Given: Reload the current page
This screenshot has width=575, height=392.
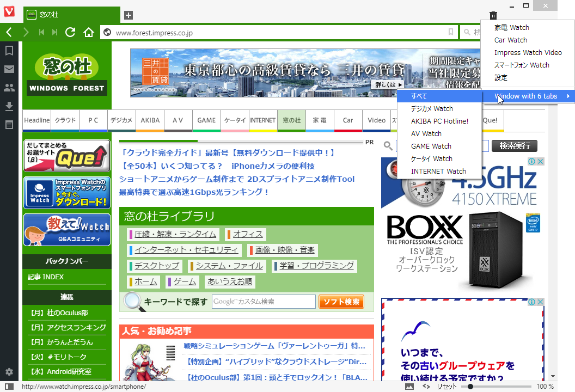Looking at the screenshot, I should tap(70, 32).
